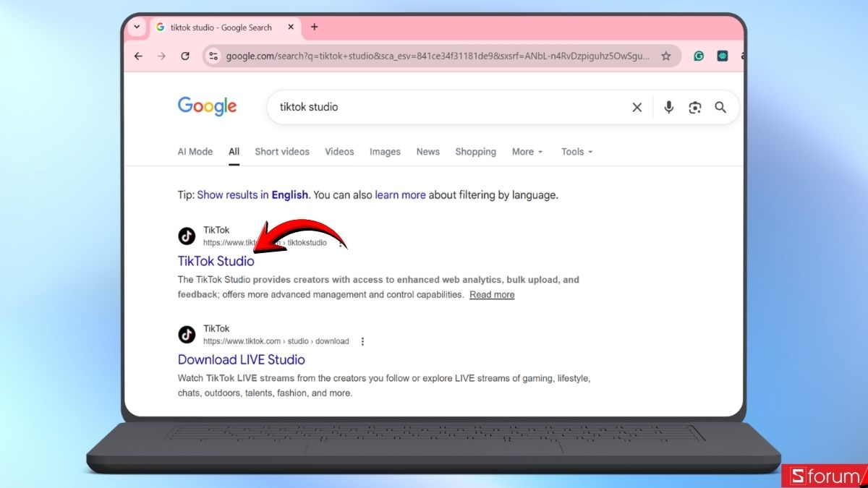This screenshot has height=488, width=868.
Task: Expand the Tools dropdown
Action: click(577, 152)
